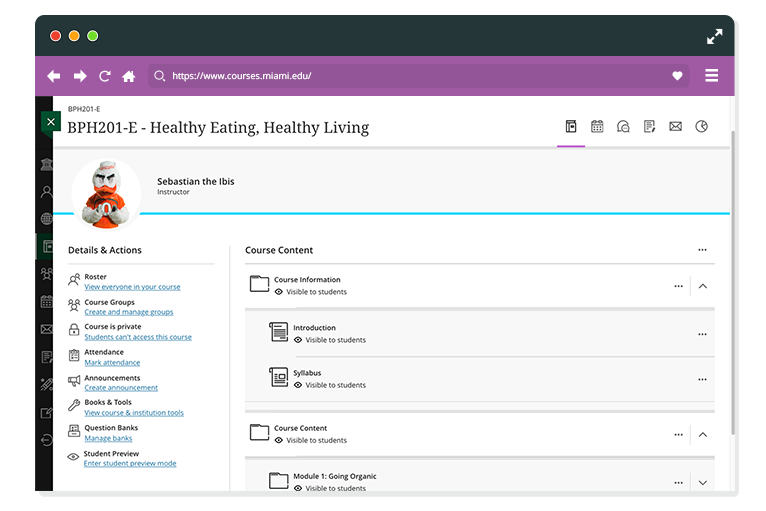This screenshot has width=766, height=511.
Task: Click the course private lock icon
Action: point(74,330)
